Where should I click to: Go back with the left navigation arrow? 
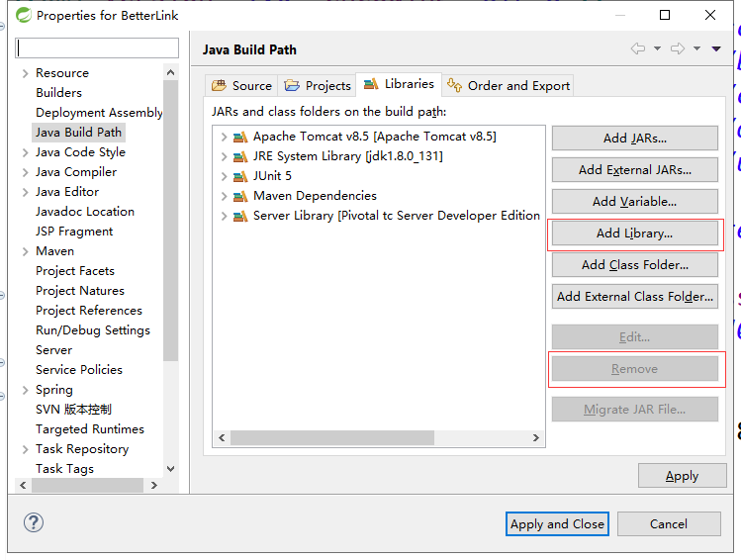[x=638, y=48]
